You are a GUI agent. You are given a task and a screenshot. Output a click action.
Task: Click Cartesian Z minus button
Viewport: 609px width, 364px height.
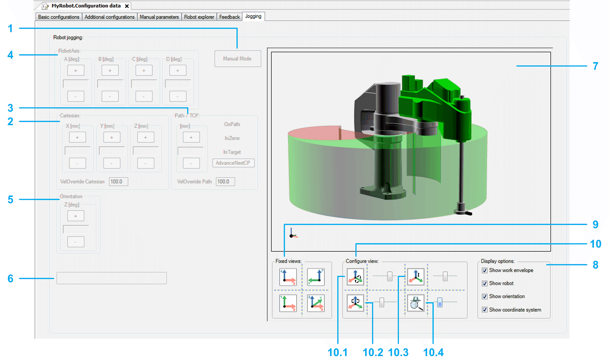[x=146, y=163]
